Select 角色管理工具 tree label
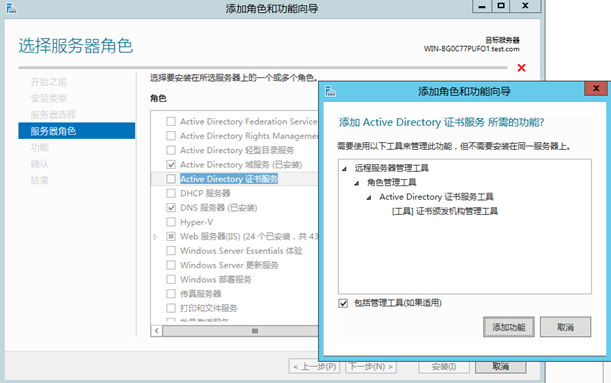The width and height of the screenshot is (611, 383). tap(391, 182)
